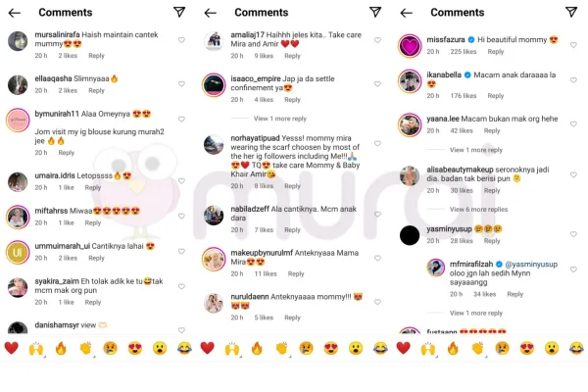
Task: Reply to ikanabella's comment
Action: 495,96
